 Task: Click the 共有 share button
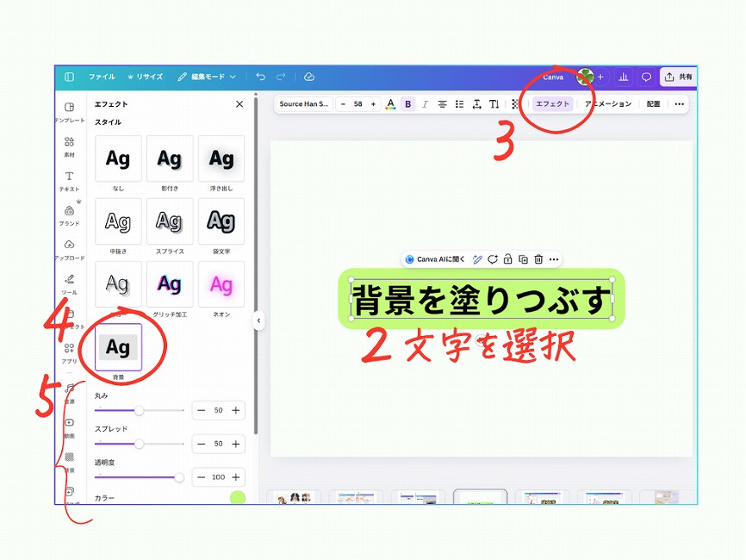pos(678,77)
